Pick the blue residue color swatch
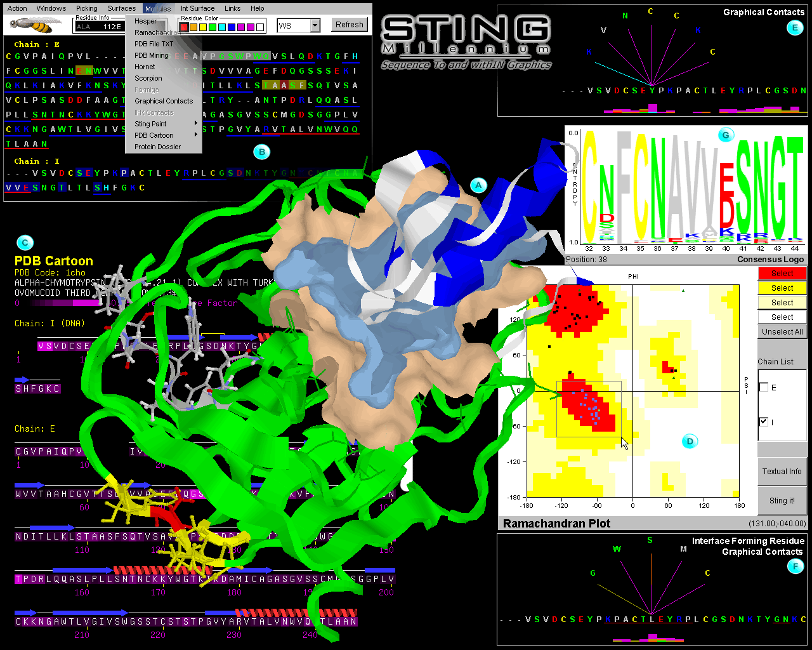Image resolution: width=812 pixels, height=650 pixels. coord(232,27)
